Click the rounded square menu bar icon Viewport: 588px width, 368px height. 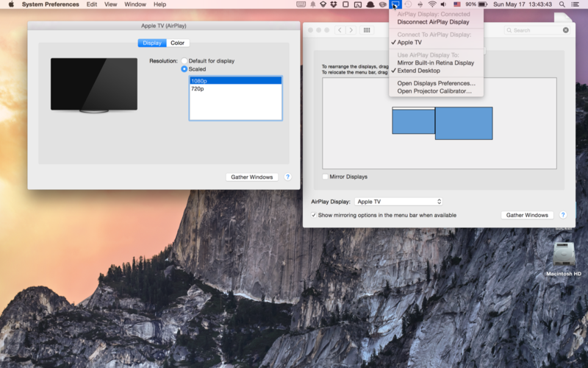click(345, 4)
